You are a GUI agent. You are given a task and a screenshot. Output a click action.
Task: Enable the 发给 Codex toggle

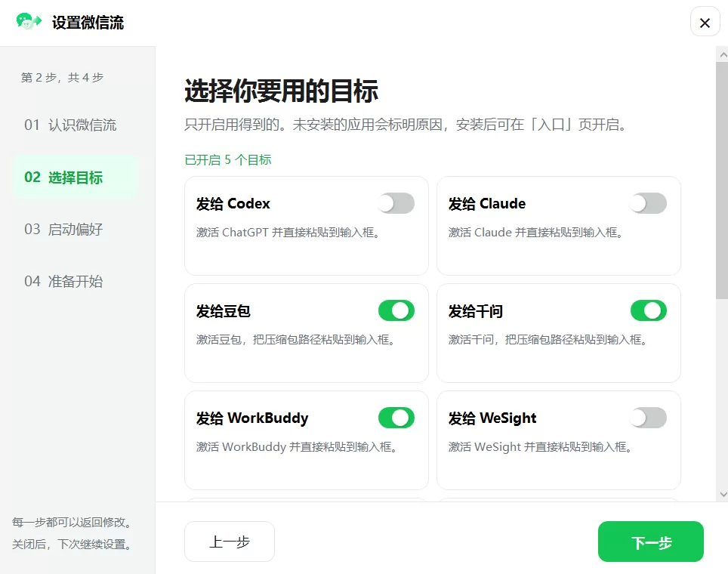396,203
